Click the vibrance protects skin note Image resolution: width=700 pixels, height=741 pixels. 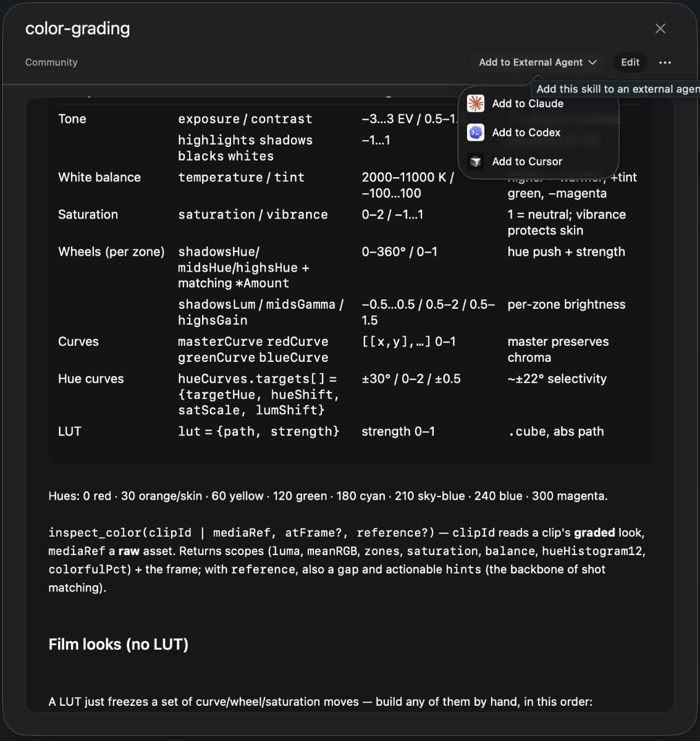[x=567, y=222]
